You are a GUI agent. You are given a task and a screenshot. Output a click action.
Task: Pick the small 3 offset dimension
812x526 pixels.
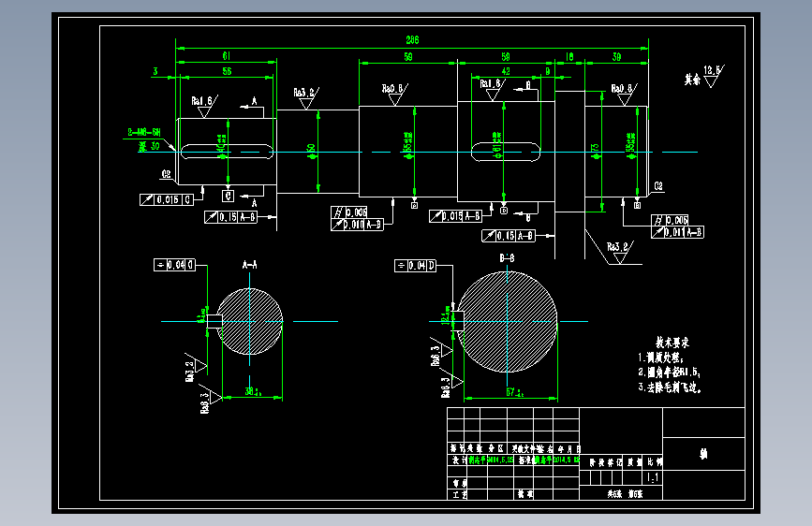click(x=155, y=71)
